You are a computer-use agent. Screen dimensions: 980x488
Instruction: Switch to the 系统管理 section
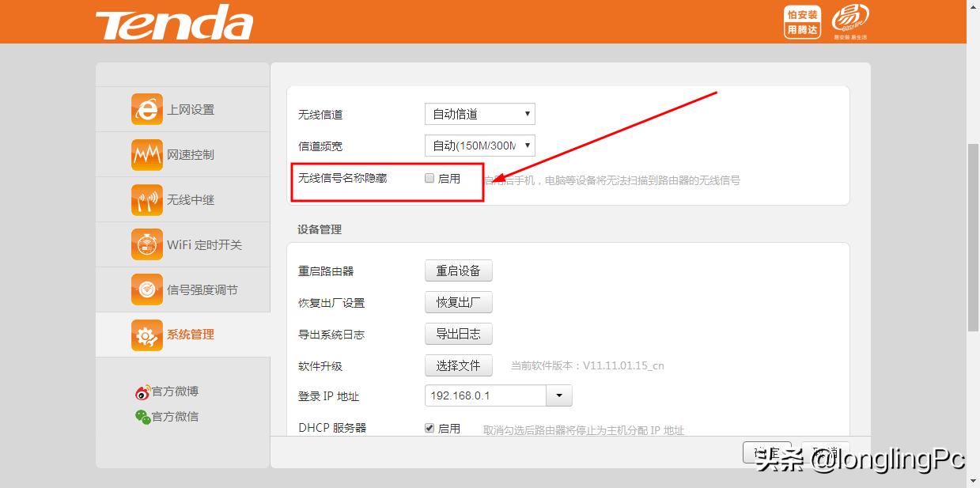[190, 334]
